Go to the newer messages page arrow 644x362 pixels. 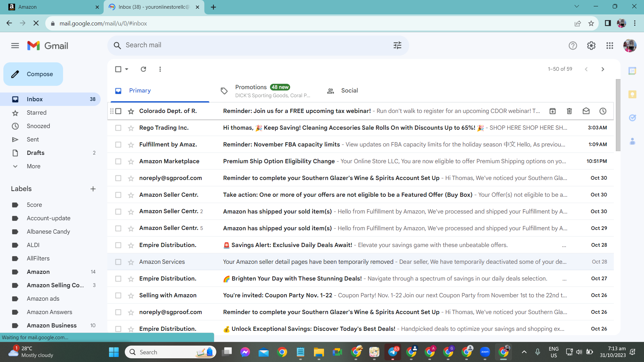click(586, 69)
